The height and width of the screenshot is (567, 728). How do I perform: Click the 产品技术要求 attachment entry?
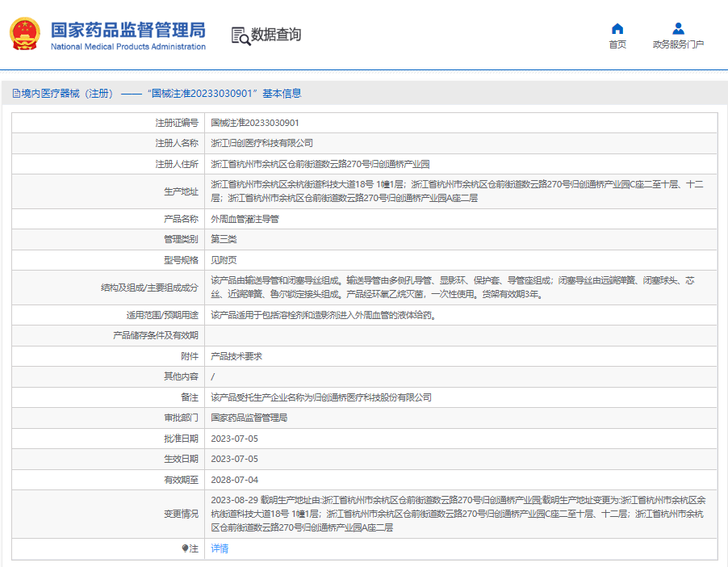pos(236,356)
